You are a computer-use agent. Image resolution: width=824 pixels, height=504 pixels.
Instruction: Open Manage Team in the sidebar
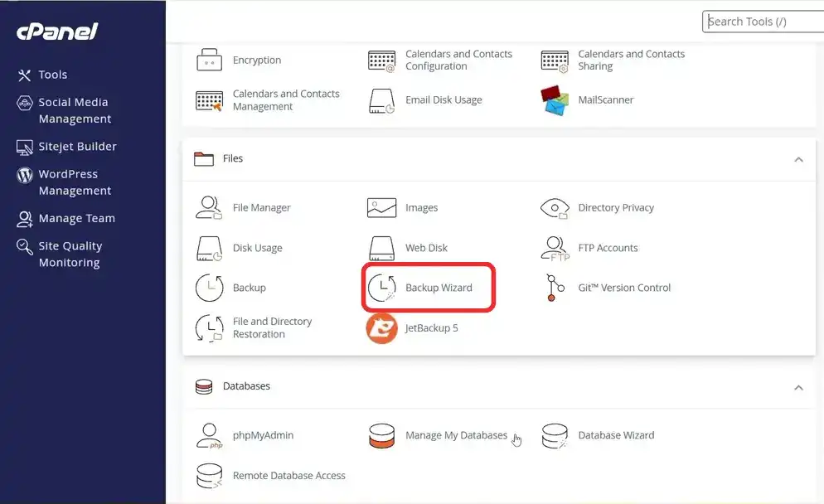click(x=65, y=219)
